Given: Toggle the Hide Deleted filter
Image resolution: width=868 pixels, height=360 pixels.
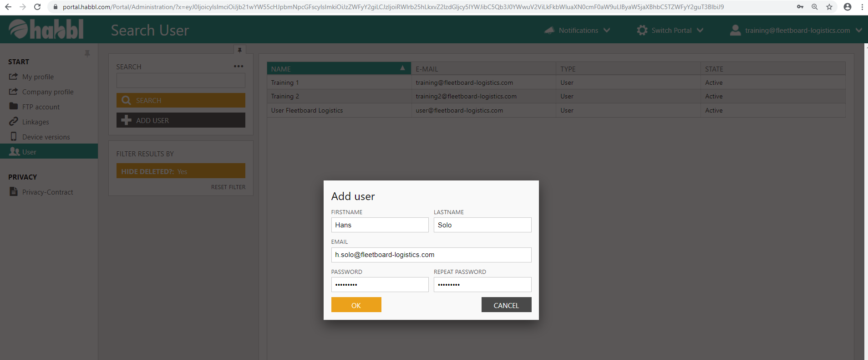Looking at the screenshot, I should 181,171.
